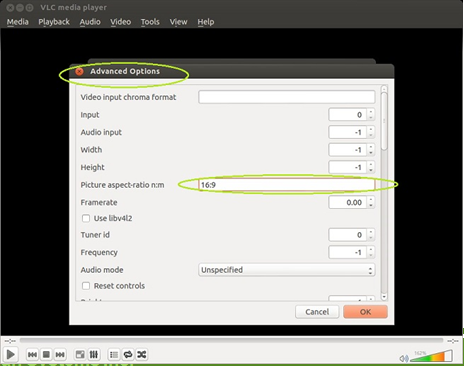The height and width of the screenshot is (366, 464).
Task: Enable the Use libv4l2 checkbox
Action: pyautogui.click(x=86, y=218)
